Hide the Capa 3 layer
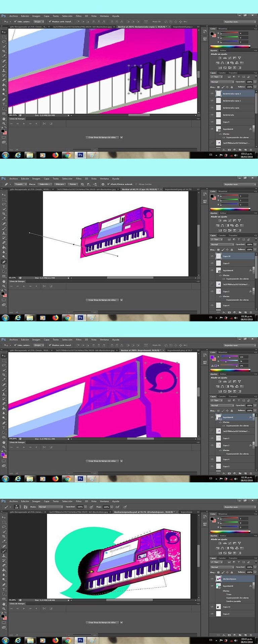This screenshot has width=258, height=644. (x=212, y=467)
